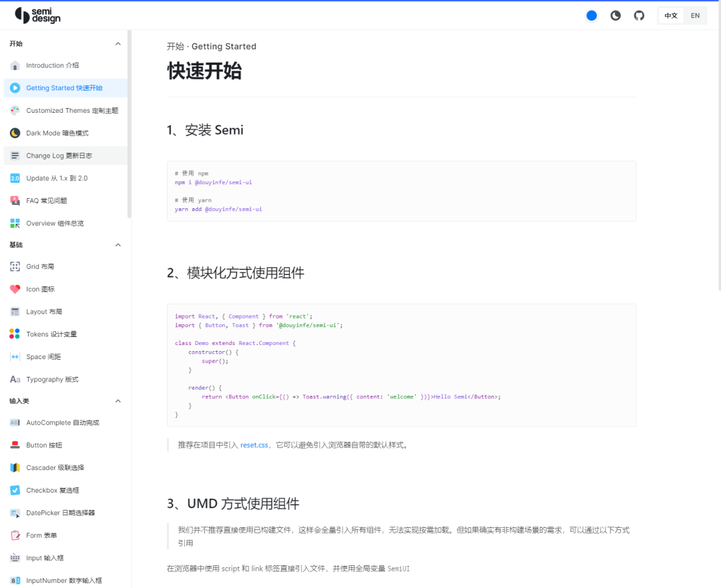Click the Button red icon
This screenshot has height=588, width=721.
point(15,445)
